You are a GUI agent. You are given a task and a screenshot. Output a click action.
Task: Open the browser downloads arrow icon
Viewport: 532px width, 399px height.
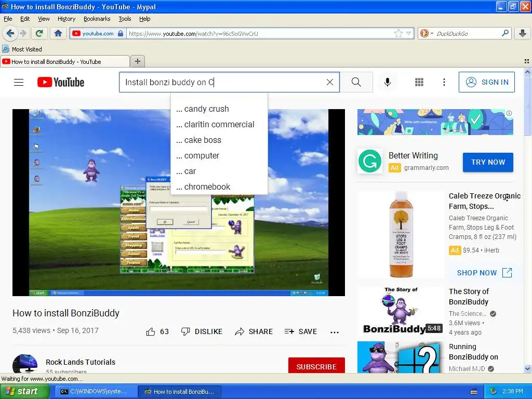pyautogui.click(x=523, y=33)
